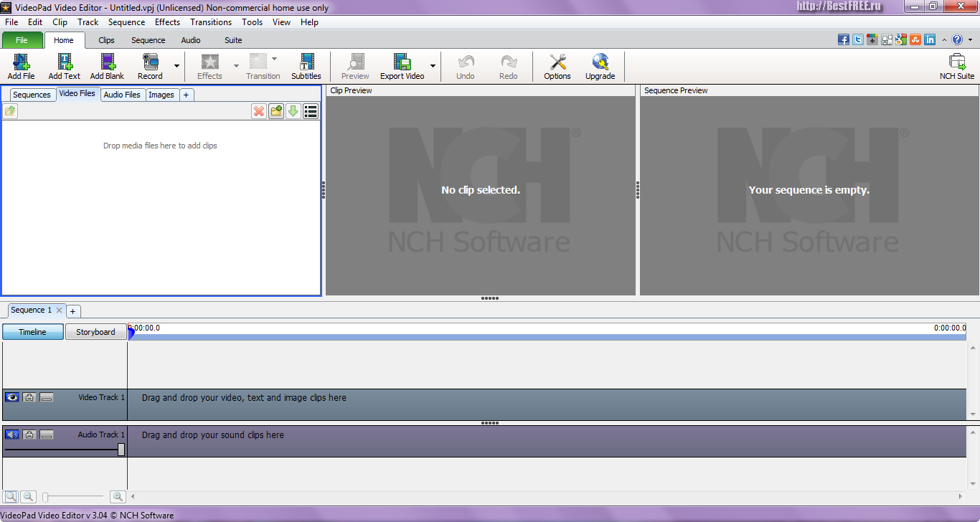Open the Sequences bin tab
980x522 pixels.
32,95
